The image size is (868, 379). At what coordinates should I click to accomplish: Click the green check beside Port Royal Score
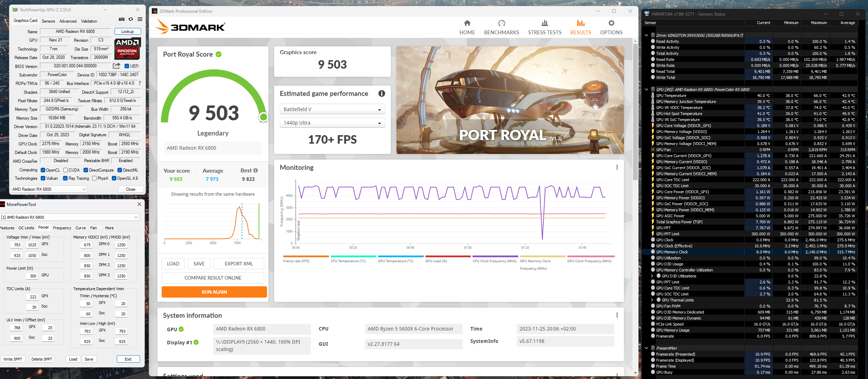(219, 54)
